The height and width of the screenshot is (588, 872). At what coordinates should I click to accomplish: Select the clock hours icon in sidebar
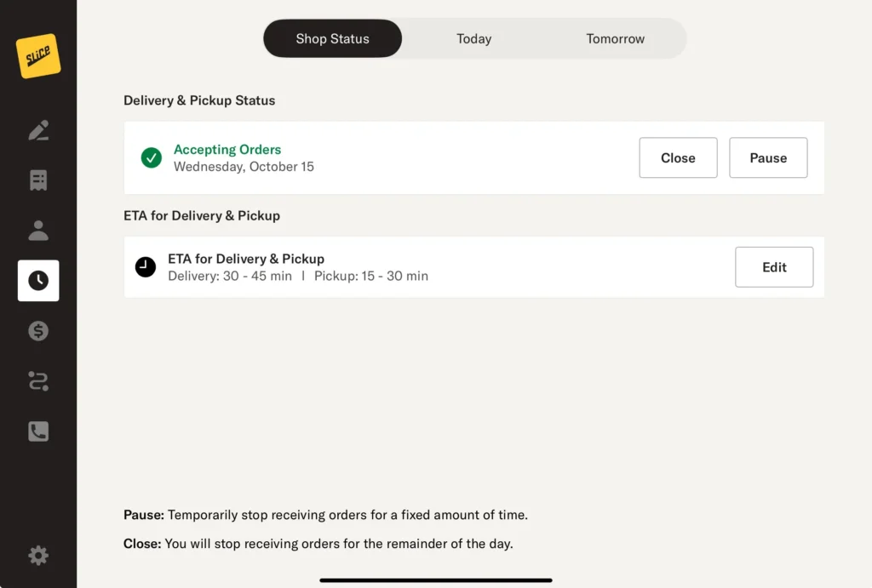38,281
